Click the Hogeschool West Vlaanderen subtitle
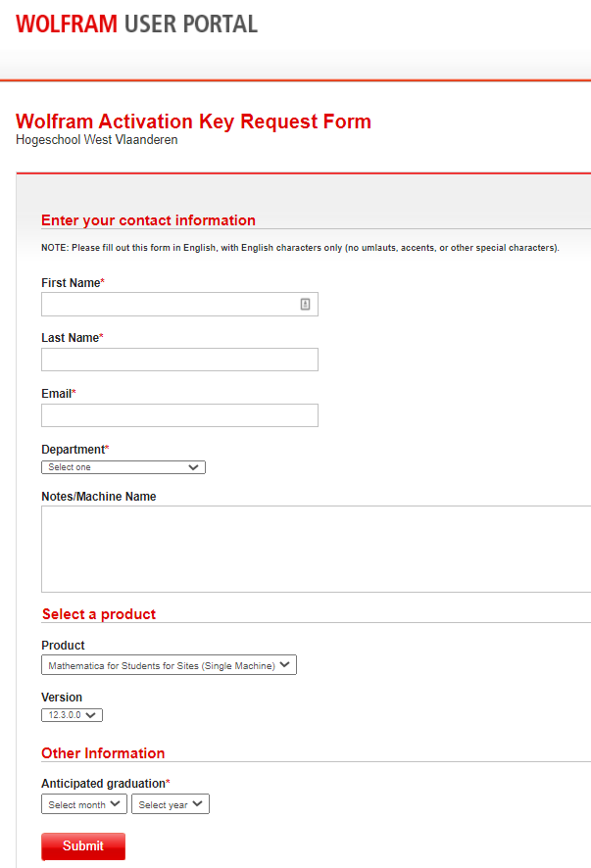 (97, 140)
